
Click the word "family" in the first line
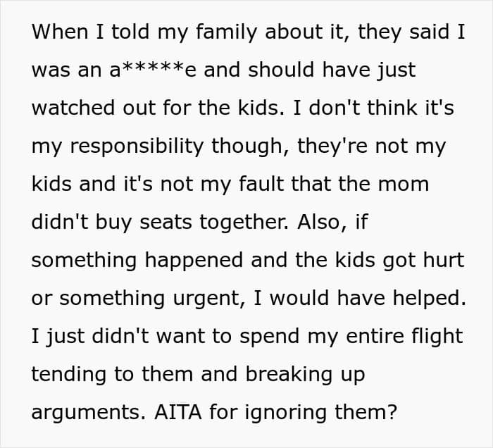pos(226,33)
